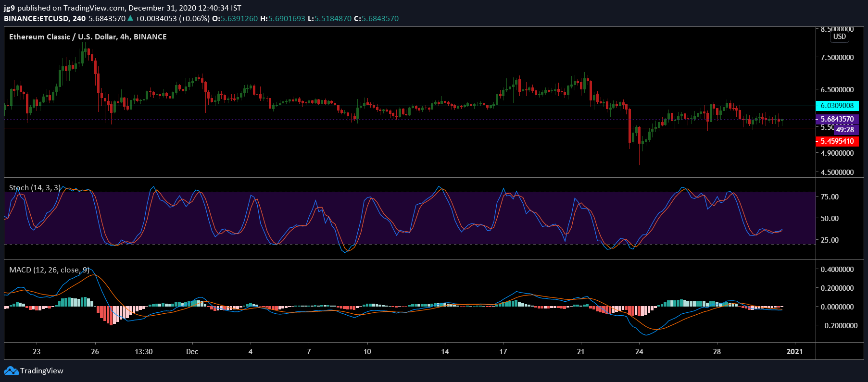Click the 13:30 label on time axis

click(x=144, y=352)
